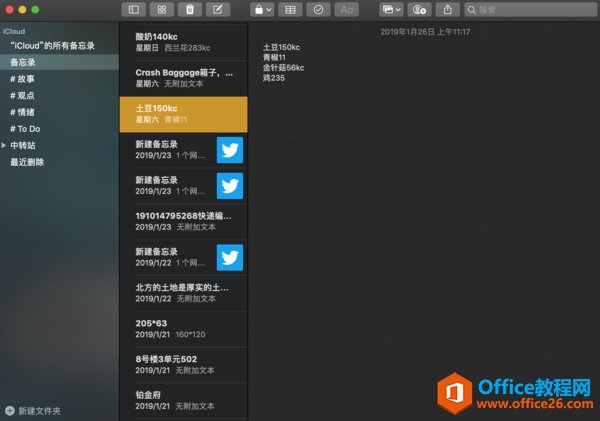Screen dimensions: 600x421
Task: Open the 8号楼3单元502 note
Action: pos(184,364)
